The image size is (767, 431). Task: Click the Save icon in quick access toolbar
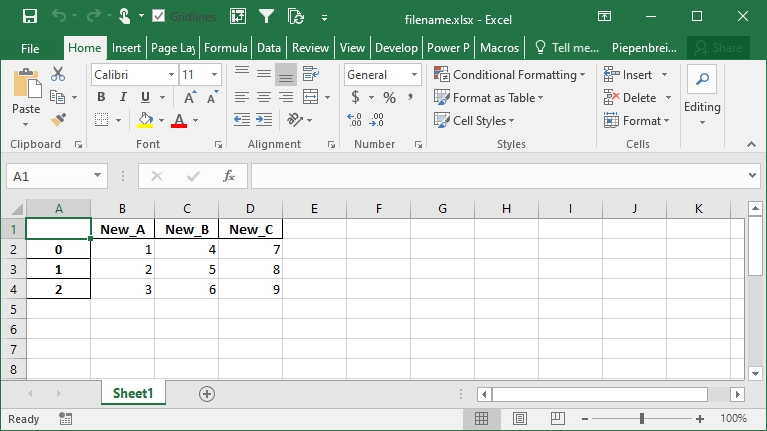pyautogui.click(x=29, y=16)
